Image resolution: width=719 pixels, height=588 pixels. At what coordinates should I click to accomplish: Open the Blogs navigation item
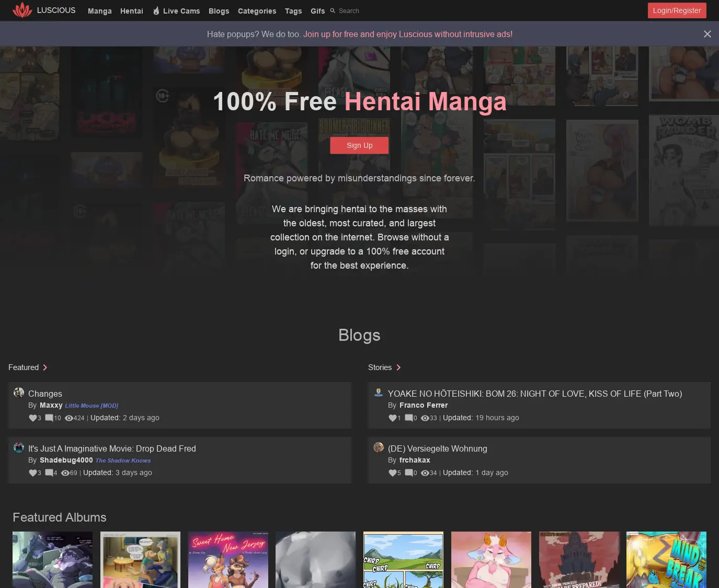coord(219,11)
